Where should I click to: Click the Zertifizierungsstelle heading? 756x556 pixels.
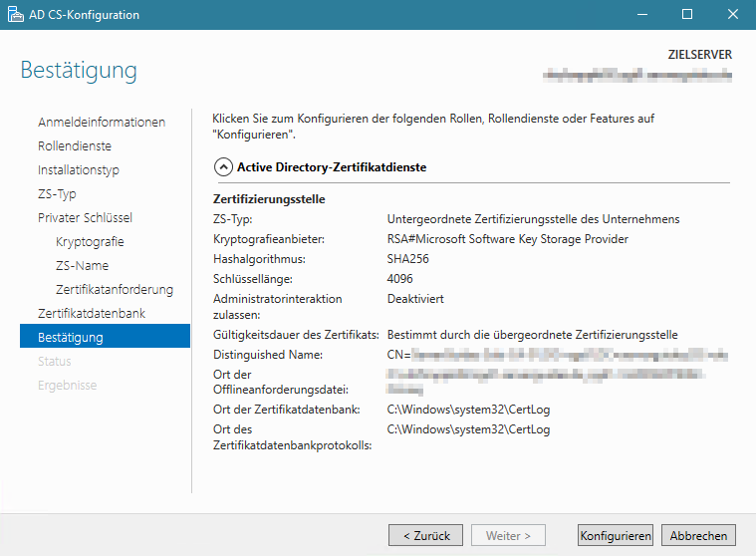269,199
